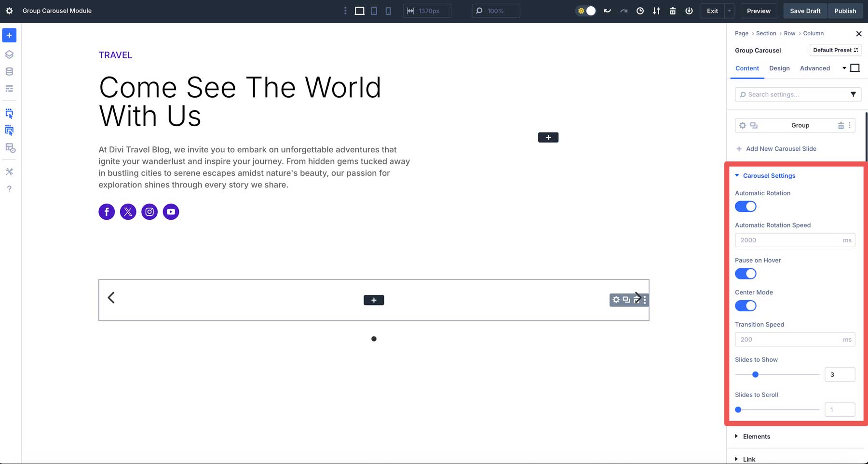Image resolution: width=868 pixels, height=464 pixels.
Task: Switch to the Design tab
Action: click(x=779, y=68)
